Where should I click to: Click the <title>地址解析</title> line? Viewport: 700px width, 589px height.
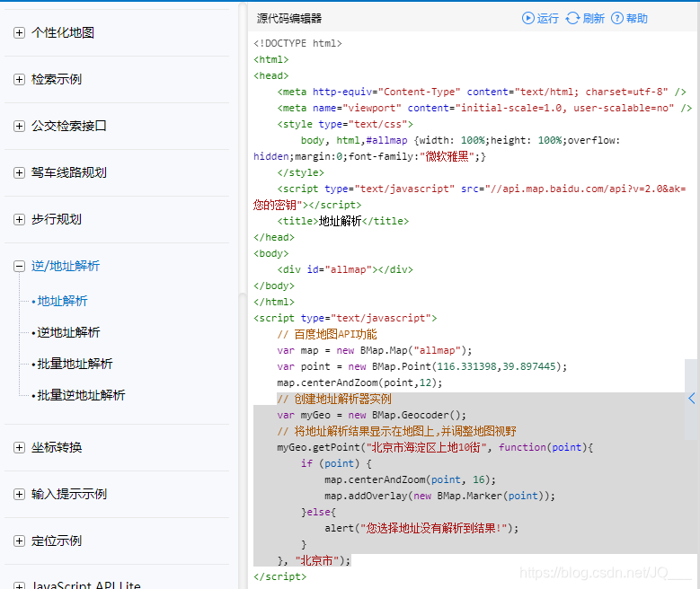pos(343,221)
